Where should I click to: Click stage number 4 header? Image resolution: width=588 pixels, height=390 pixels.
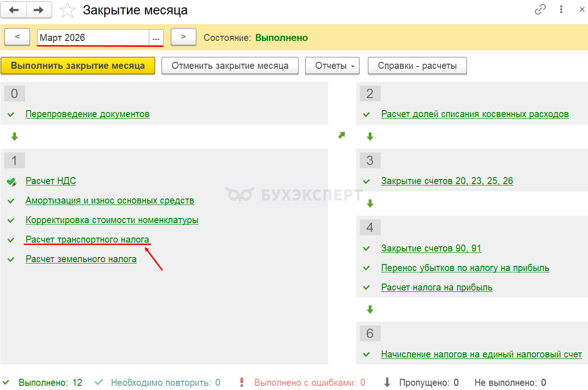click(x=370, y=228)
